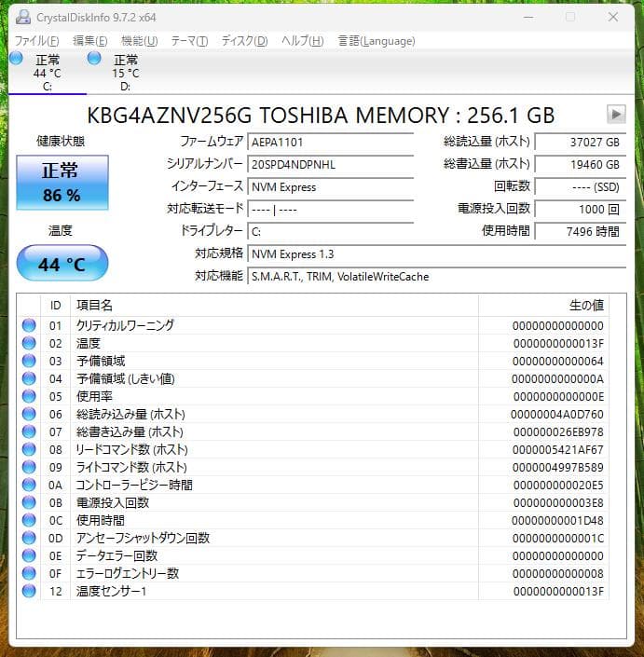Click the drive letter field C:
Screen dimensions: 644x657
[x=331, y=231]
